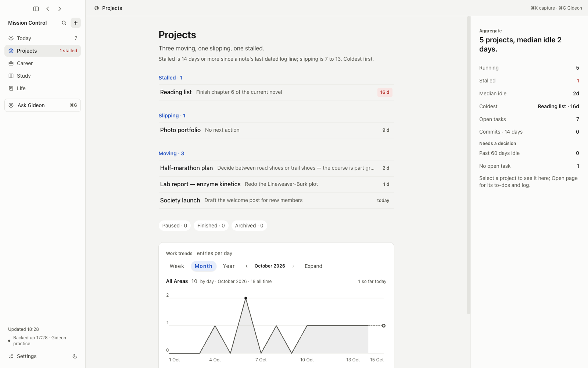The width and height of the screenshot is (588, 368).
Task: Click the Ask Gideon circle icon
Action: [11, 105]
